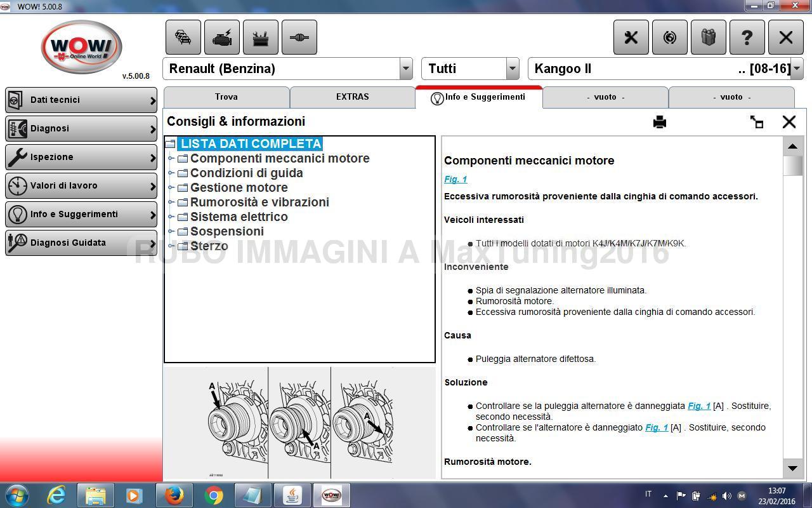Open Fig. 1 link in puleggia alternatore line
812x508 pixels.
pos(699,406)
